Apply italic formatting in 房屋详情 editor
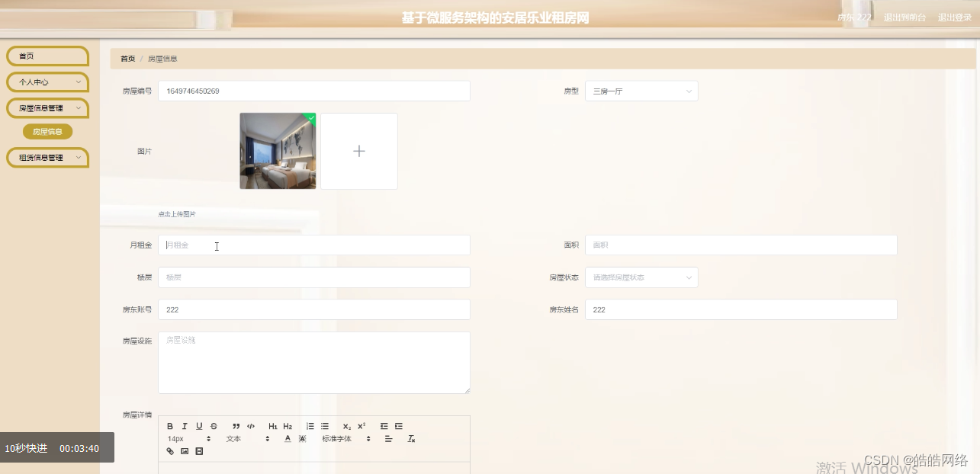The image size is (980, 474). pos(185,425)
